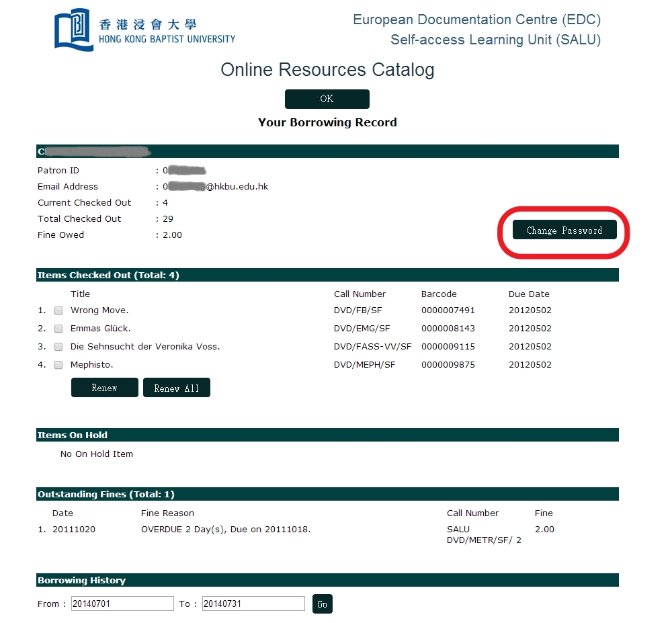Click the Wrong Move title text
This screenshot has height=623, width=672.
click(99, 310)
